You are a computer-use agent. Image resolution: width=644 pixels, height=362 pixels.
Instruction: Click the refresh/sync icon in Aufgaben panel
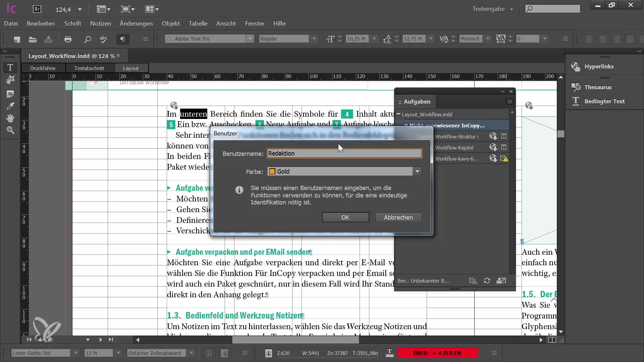click(487, 281)
